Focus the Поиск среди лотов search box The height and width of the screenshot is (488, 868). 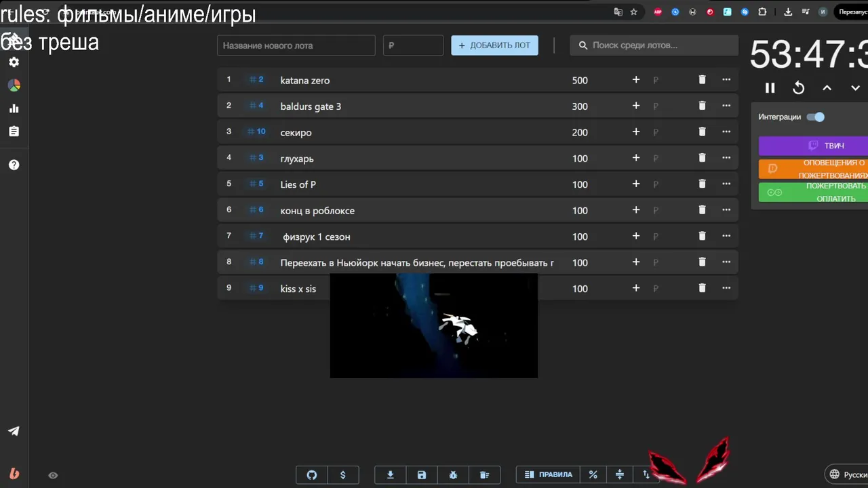click(654, 45)
